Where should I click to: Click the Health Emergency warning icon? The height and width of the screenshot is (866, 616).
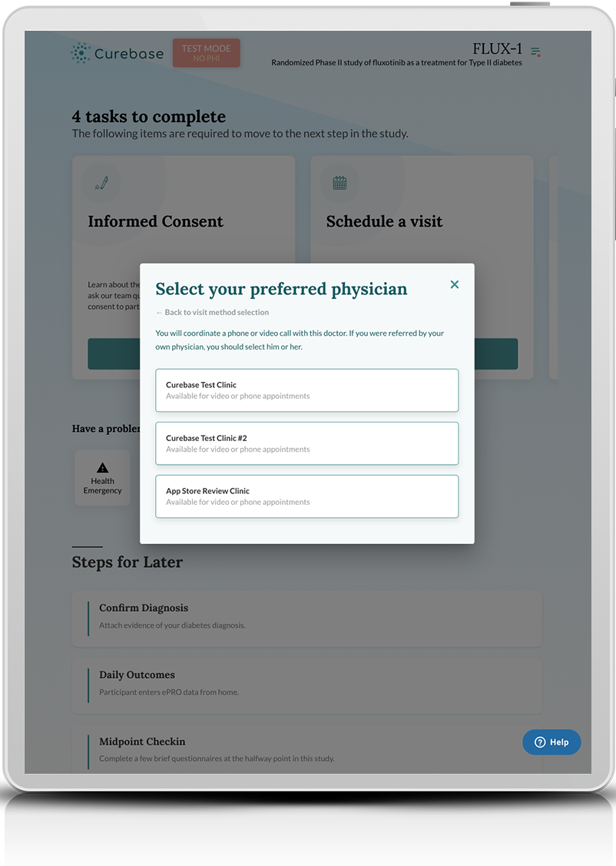tap(103, 468)
